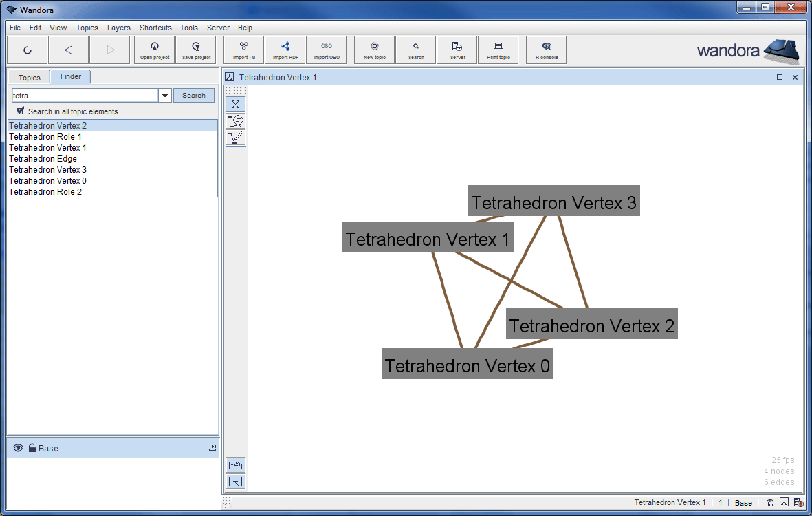Screen dimensions: 812x516
Task: Unlock the Base layer padlock
Action: [x=31, y=448]
